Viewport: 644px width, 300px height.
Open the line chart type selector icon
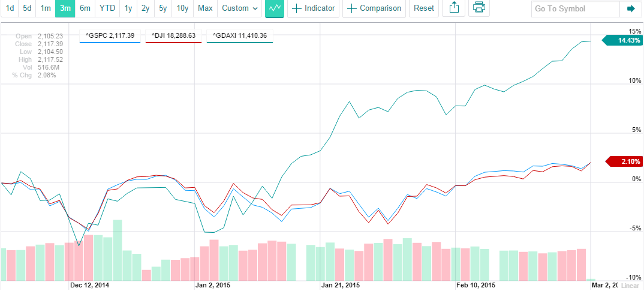(275, 8)
